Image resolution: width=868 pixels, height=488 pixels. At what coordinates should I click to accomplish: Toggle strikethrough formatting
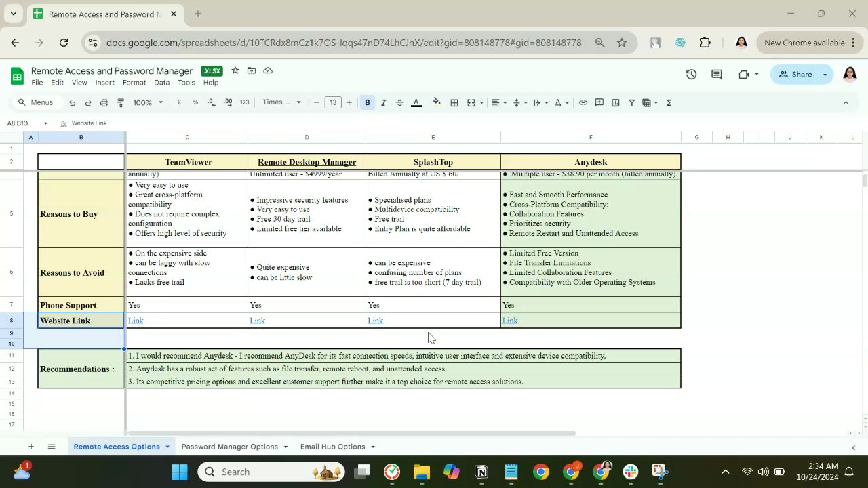[x=399, y=103]
